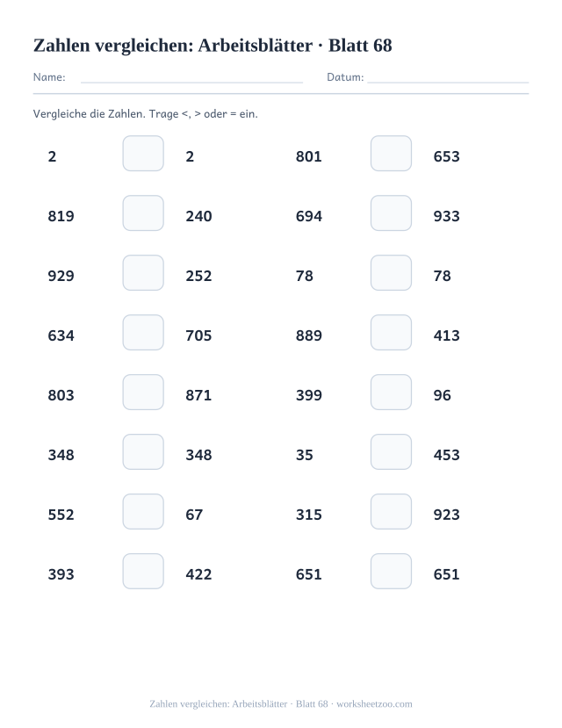The height and width of the screenshot is (728, 562).
Task: Select answer box between 929 and 252
Action: (143, 272)
